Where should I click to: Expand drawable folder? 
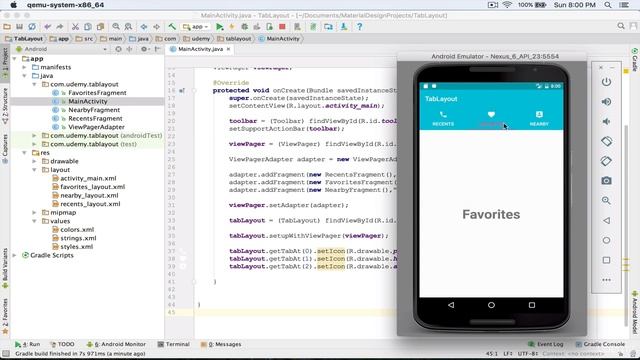pos(35,161)
